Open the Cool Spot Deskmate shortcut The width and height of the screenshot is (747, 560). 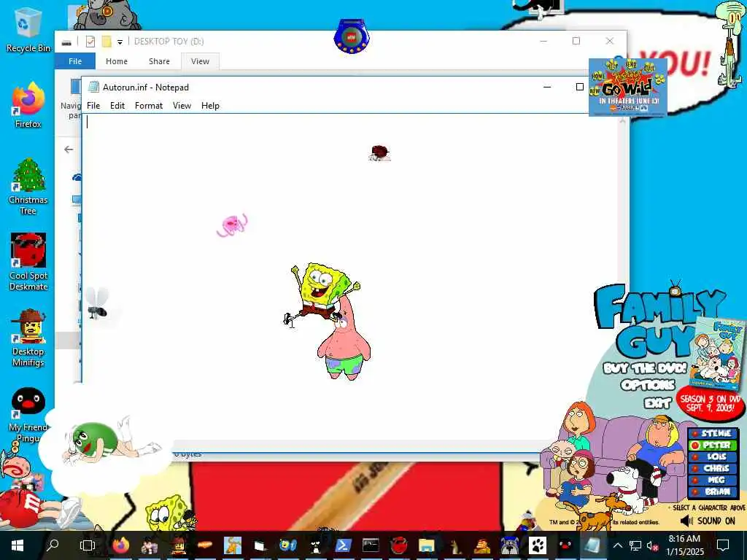28,262
